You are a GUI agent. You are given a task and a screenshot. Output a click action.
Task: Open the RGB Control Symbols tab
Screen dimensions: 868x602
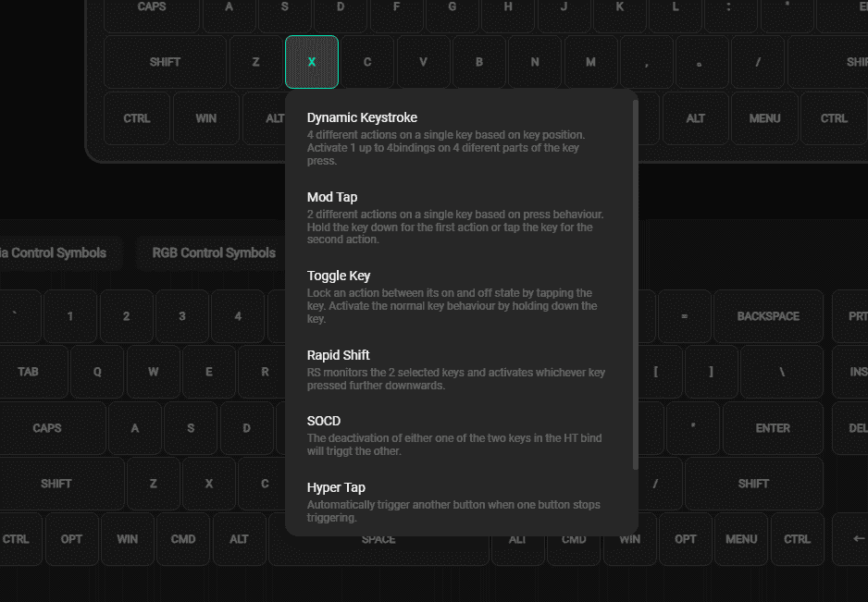(214, 252)
